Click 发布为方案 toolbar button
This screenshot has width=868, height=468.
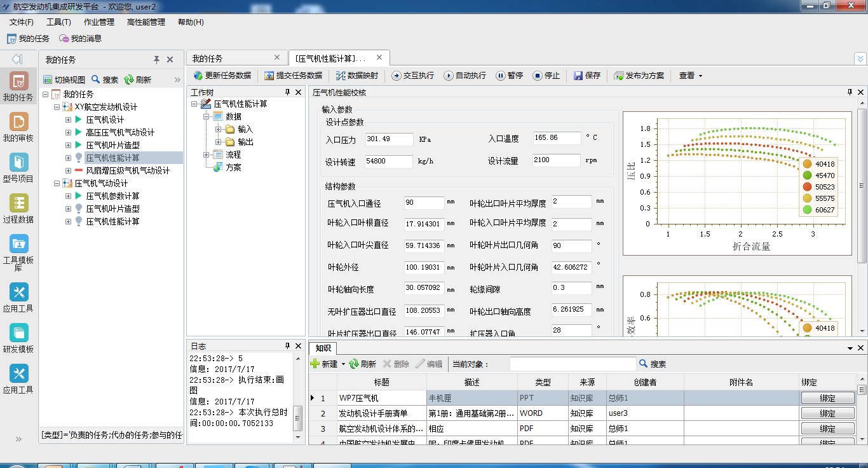[x=639, y=76]
